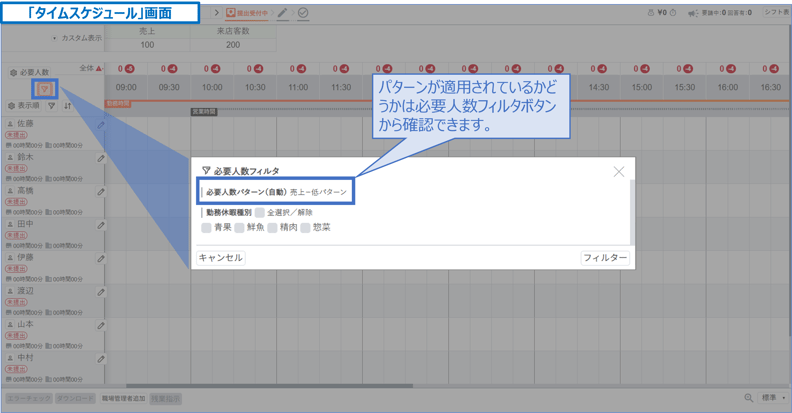792x413 pixels.
Task: Toggle the 全選択／解除 checkbox
Action: click(x=260, y=213)
